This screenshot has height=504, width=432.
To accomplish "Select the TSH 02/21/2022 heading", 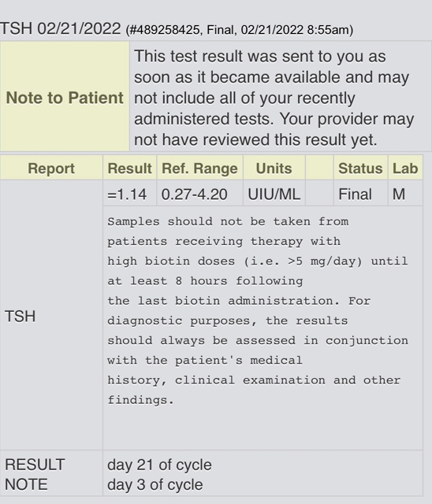I will (60, 28).
